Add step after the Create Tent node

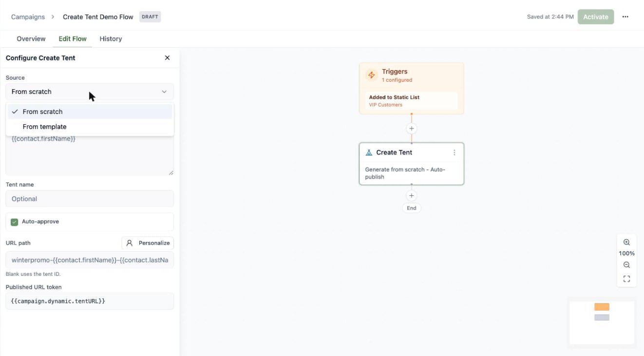pos(412,196)
